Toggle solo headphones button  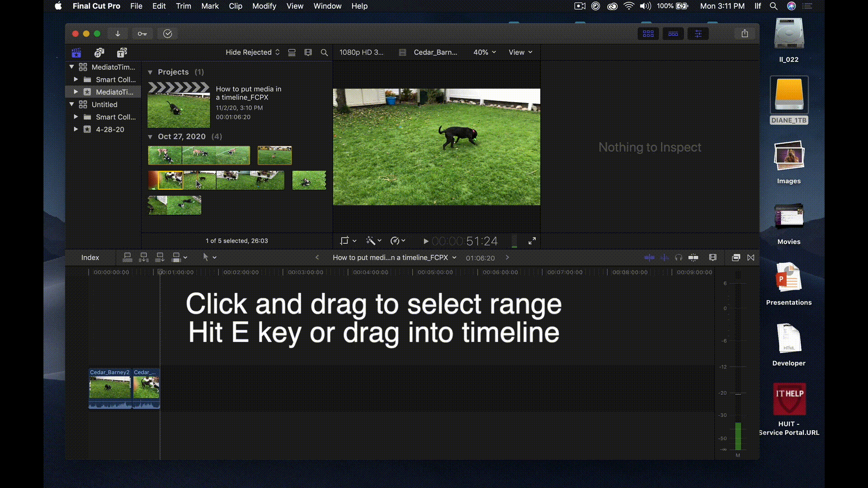pos(679,258)
